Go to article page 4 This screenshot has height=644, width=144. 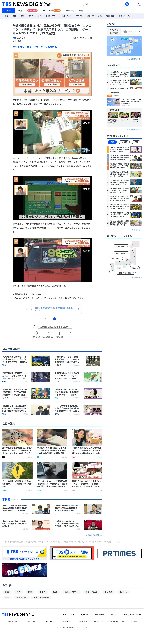pyautogui.click(x=59, y=319)
